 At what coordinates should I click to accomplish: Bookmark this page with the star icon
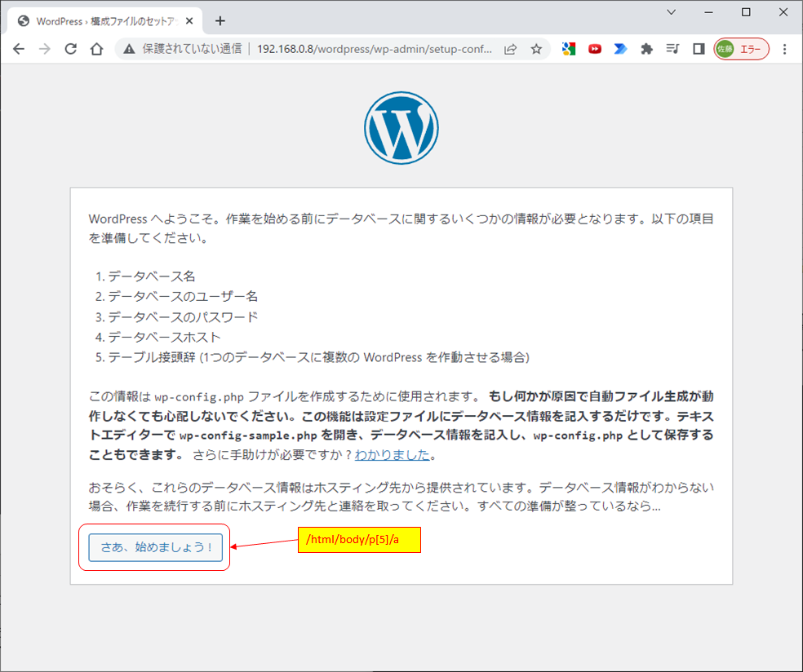tap(536, 49)
